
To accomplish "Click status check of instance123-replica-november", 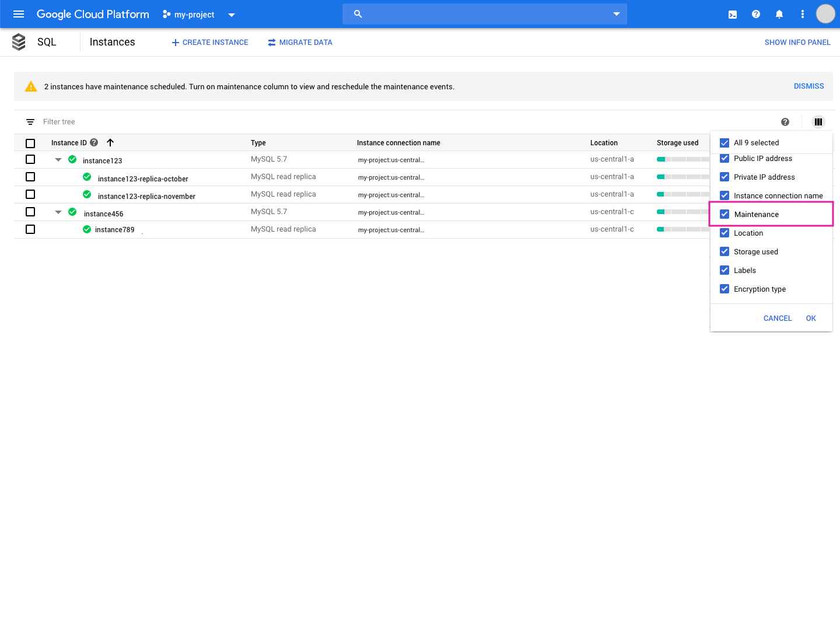I will pos(87,194).
